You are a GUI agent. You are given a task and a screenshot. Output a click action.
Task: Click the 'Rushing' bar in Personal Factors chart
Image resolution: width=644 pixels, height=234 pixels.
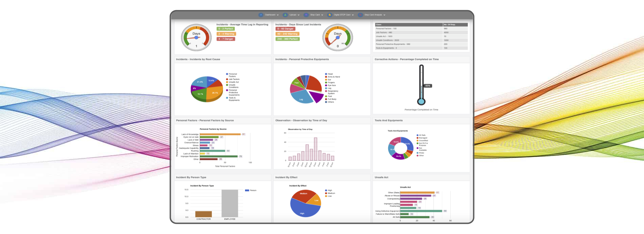point(213,151)
